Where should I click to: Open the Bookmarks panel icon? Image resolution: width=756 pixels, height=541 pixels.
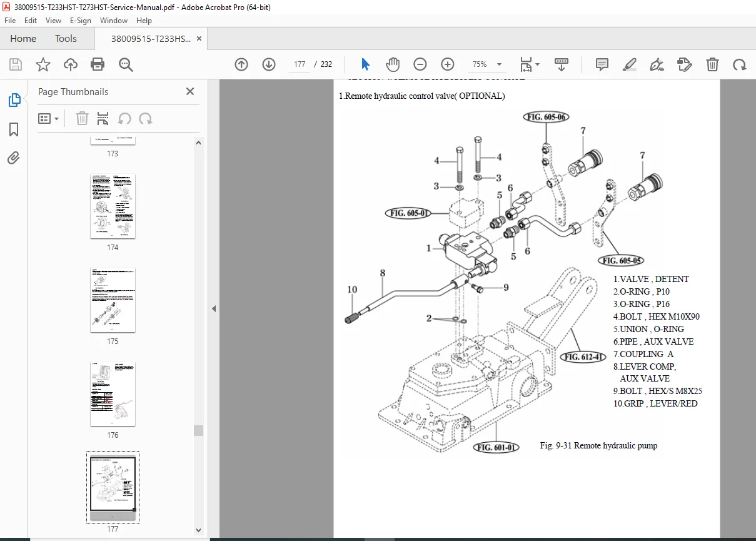pyautogui.click(x=14, y=129)
